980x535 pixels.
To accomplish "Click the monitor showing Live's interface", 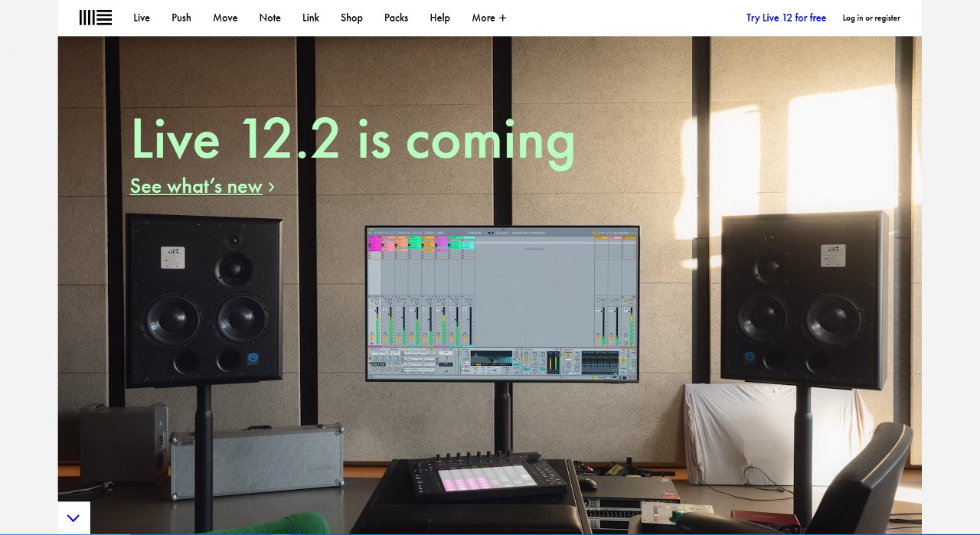I will pyautogui.click(x=502, y=303).
